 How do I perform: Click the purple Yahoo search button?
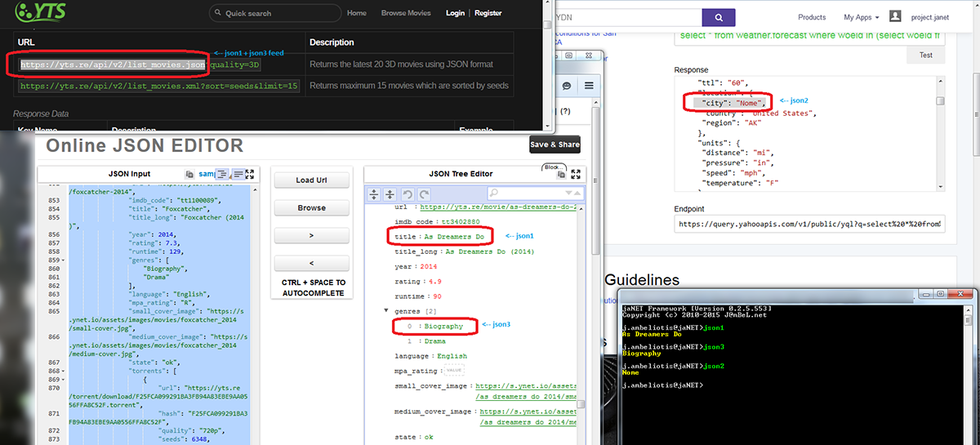pyautogui.click(x=719, y=18)
